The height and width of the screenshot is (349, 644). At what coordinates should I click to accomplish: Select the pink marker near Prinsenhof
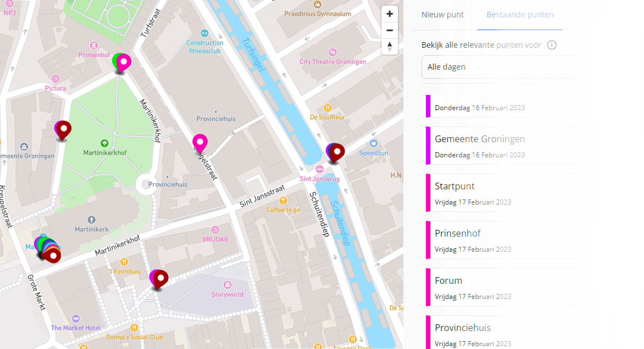pyautogui.click(x=123, y=63)
